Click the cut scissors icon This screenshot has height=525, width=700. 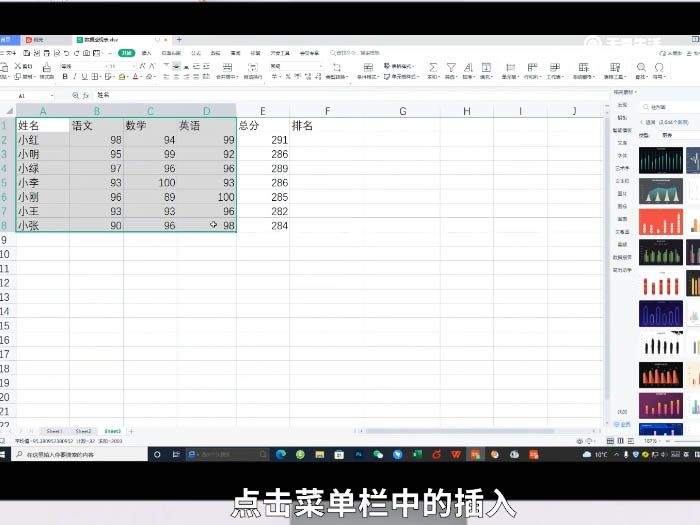click(18, 66)
